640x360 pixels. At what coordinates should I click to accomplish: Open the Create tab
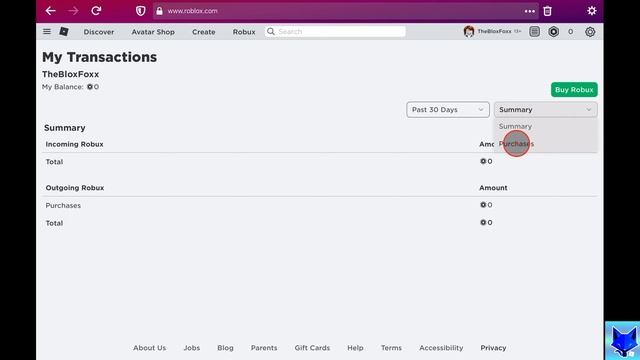(204, 32)
